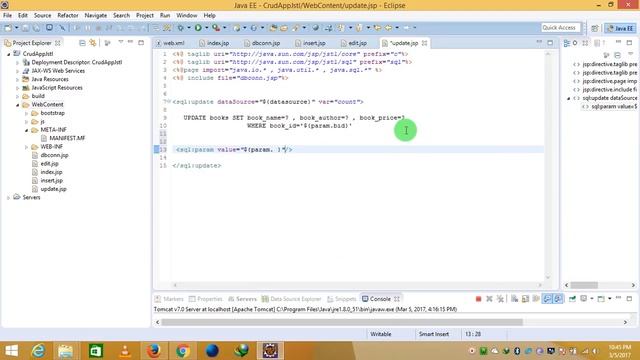Toggle Word Wrap in Console toolbar
The image size is (640, 360).
[x=536, y=299]
